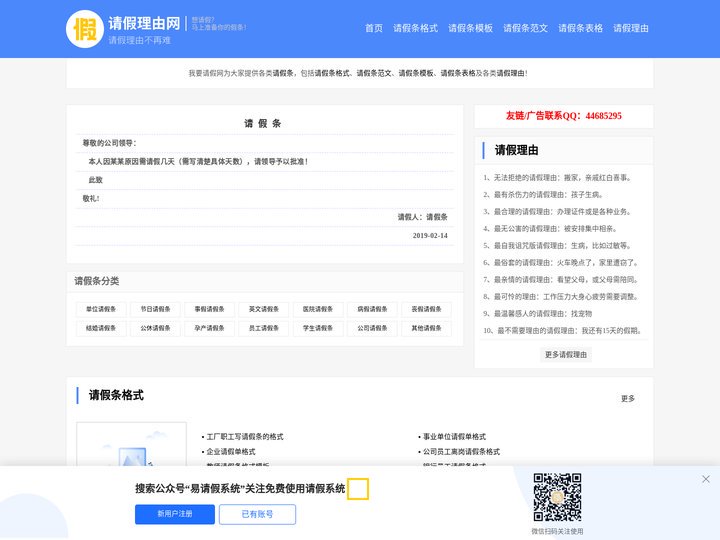The width and height of the screenshot is (720, 540).
Task: Open the 请假条格式 navigation item
Action: (416, 28)
